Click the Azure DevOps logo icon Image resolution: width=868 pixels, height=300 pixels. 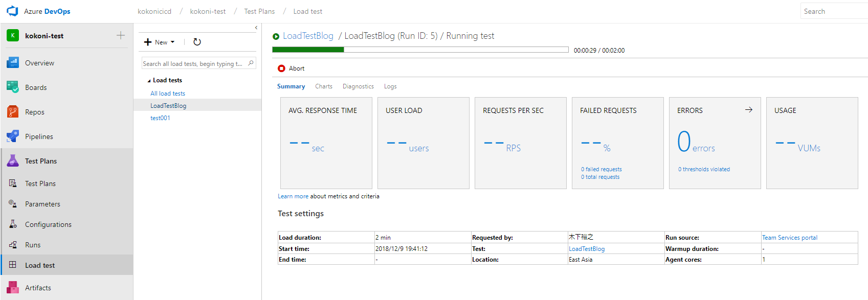point(12,11)
